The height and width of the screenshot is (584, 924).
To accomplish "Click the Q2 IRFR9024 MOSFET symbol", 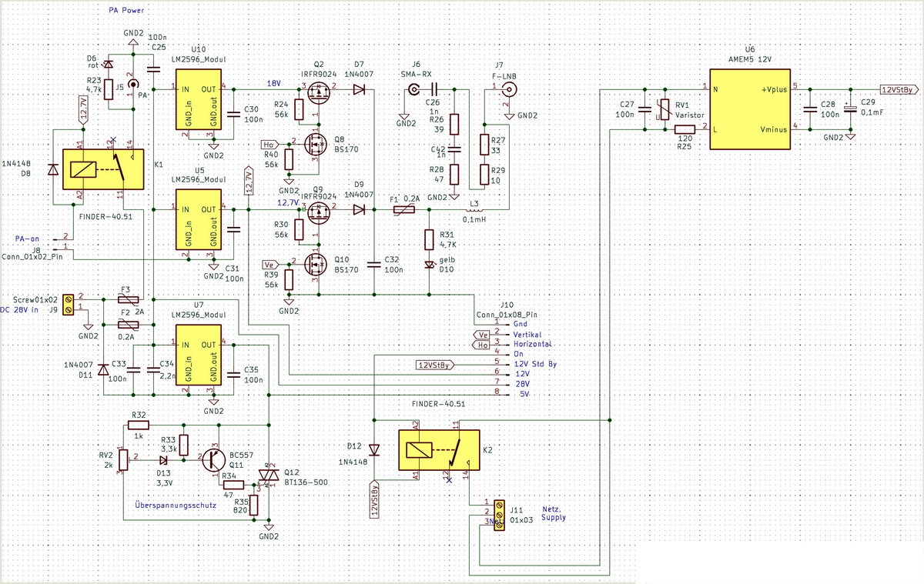I will (x=316, y=93).
